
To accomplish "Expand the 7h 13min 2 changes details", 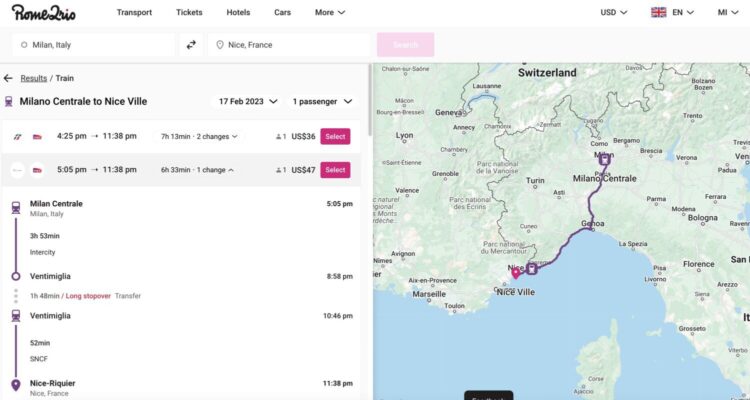I will click(199, 137).
